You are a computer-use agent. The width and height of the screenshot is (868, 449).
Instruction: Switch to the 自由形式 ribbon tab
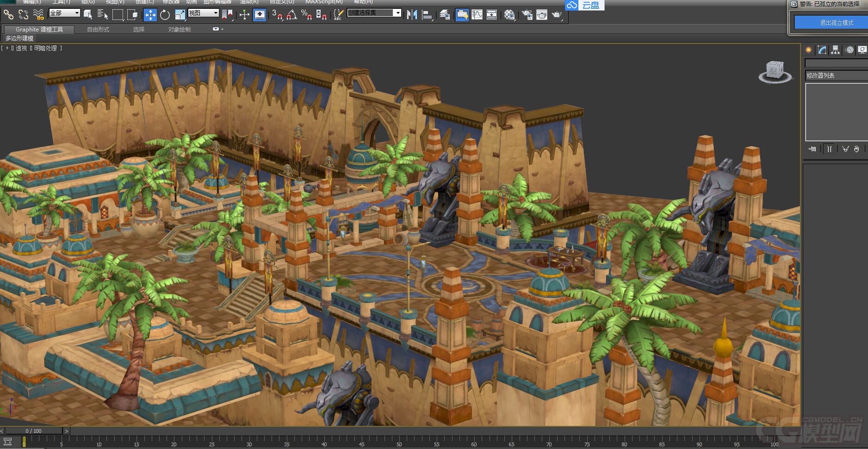98,29
